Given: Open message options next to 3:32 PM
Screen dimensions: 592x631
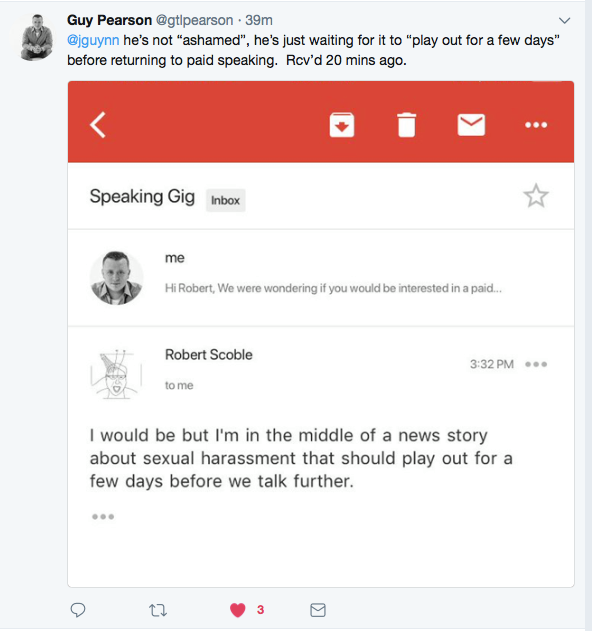Looking at the screenshot, I should click(536, 364).
